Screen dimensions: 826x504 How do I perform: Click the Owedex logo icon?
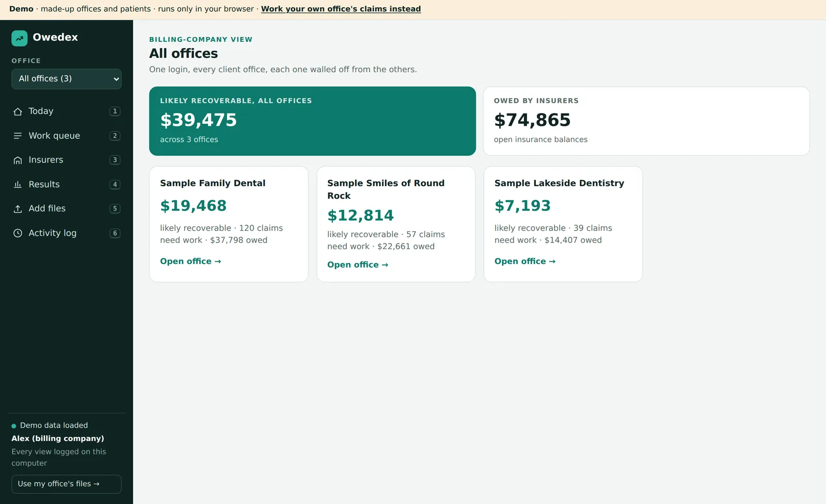click(20, 38)
